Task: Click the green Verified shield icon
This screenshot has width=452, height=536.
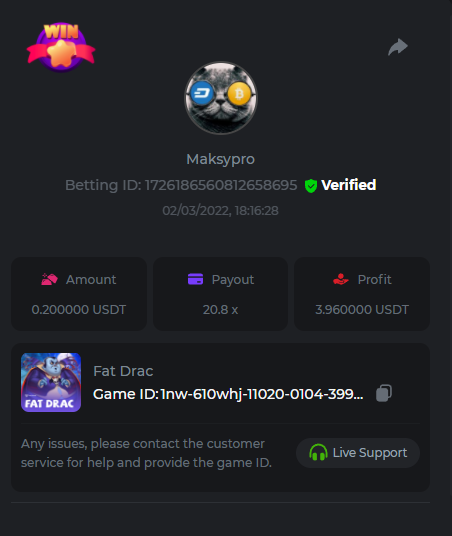Action: click(311, 186)
